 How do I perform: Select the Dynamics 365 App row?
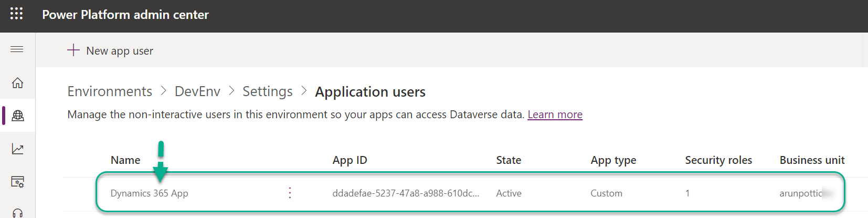(150, 193)
